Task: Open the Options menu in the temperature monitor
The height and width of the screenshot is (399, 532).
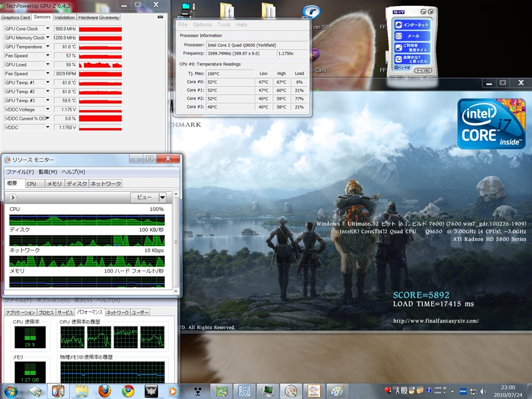Action: tap(202, 24)
